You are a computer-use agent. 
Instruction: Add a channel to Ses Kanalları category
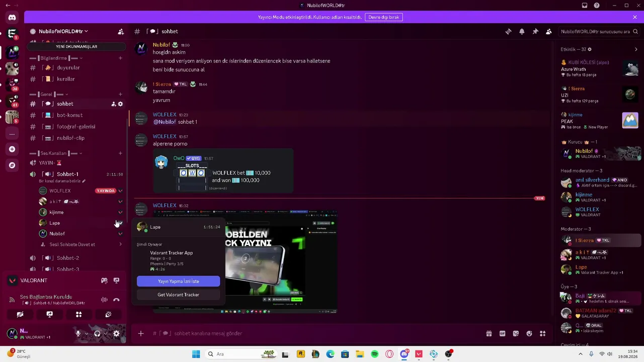pos(120,153)
